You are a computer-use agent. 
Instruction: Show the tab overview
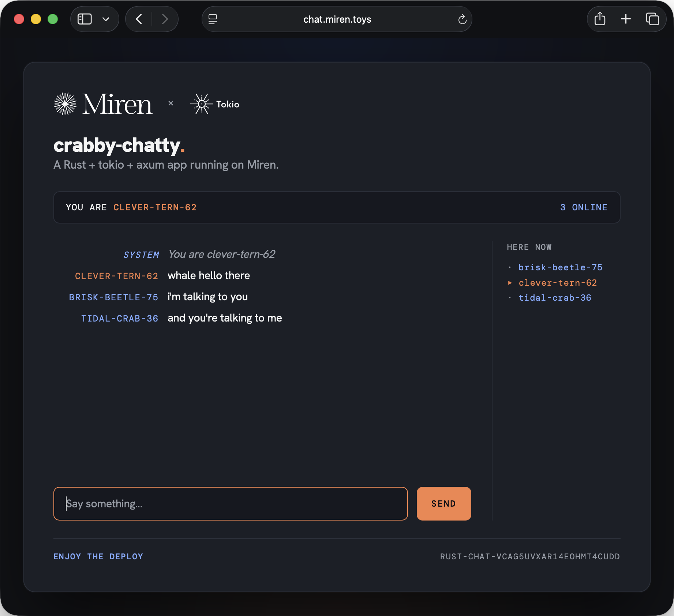(x=652, y=19)
